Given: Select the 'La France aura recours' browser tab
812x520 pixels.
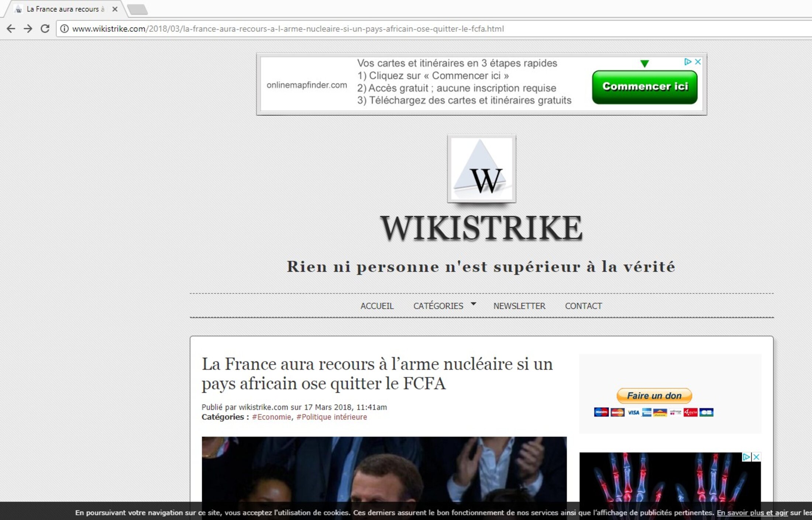Looking at the screenshot, I should pyautogui.click(x=66, y=9).
